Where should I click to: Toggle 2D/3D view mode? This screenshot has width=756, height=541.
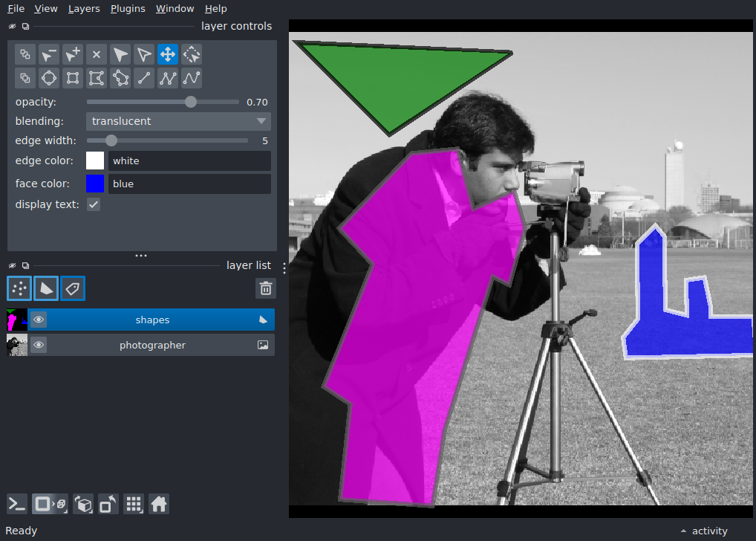(x=50, y=505)
